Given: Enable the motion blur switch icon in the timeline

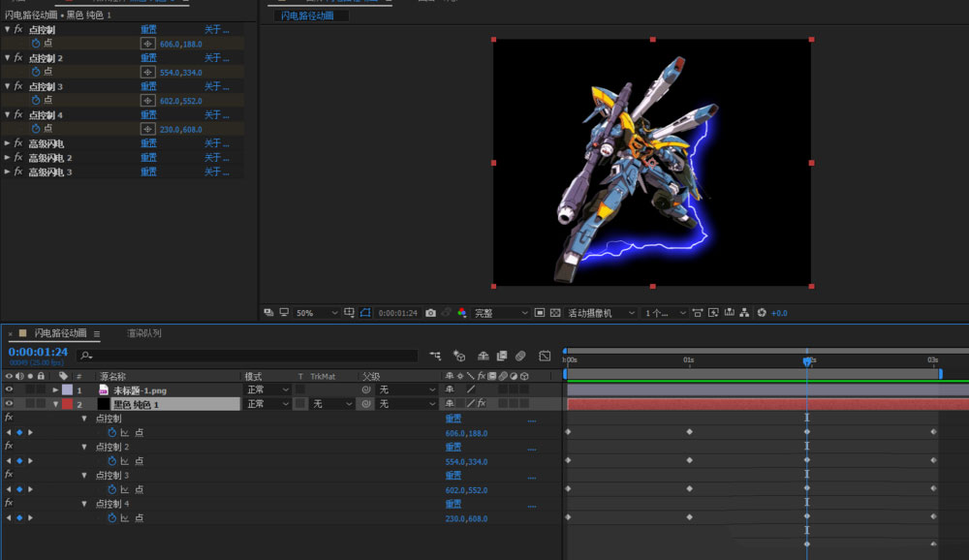Looking at the screenshot, I should [520, 356].
